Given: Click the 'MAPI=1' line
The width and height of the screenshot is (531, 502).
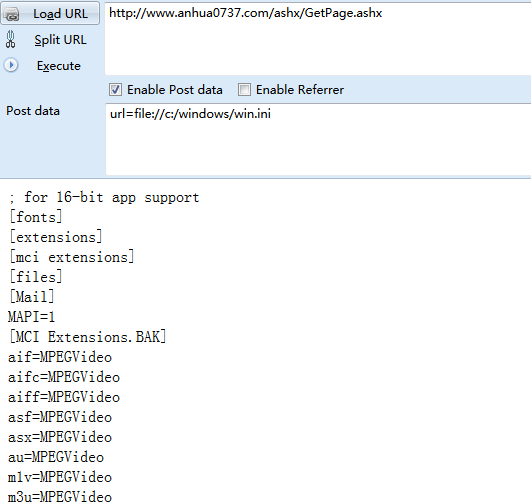Looking at the screenshot, I should 31,317.
